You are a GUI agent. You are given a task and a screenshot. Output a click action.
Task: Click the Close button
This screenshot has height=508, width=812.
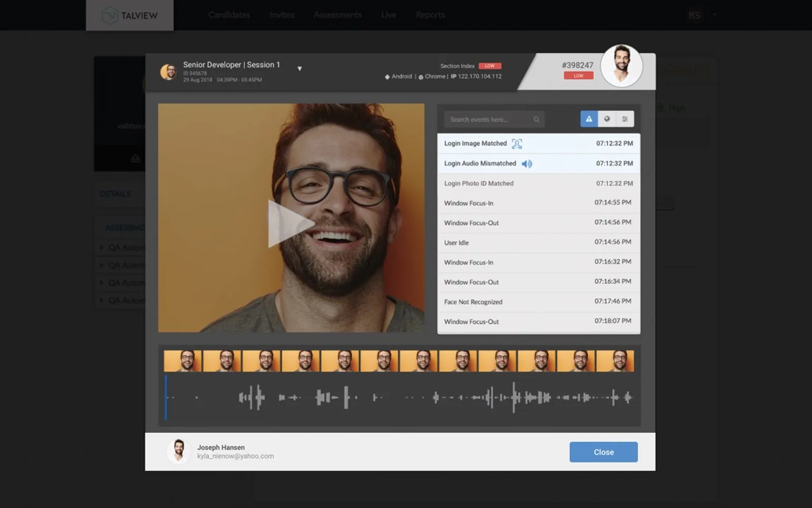click(603, 452)
